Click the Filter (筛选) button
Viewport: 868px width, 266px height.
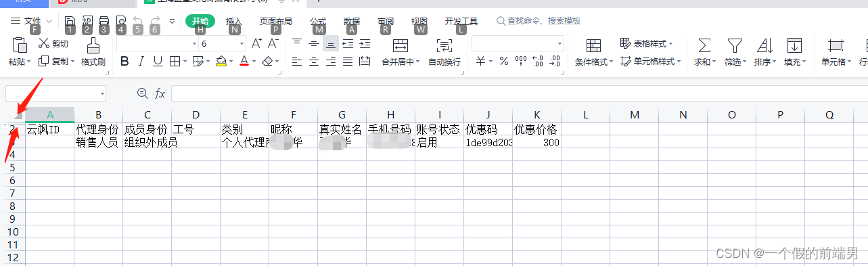click(x=735, y=52)
